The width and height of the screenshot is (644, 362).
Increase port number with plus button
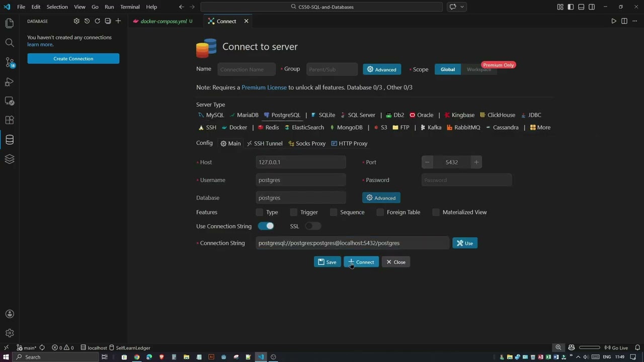476,162
